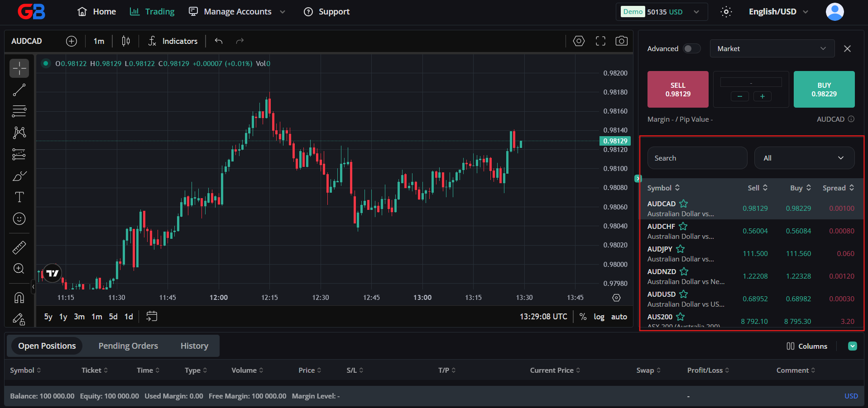Open chart settings hexagon icon
This screenshot has height=408, width=868.
[x=579, y=41]
